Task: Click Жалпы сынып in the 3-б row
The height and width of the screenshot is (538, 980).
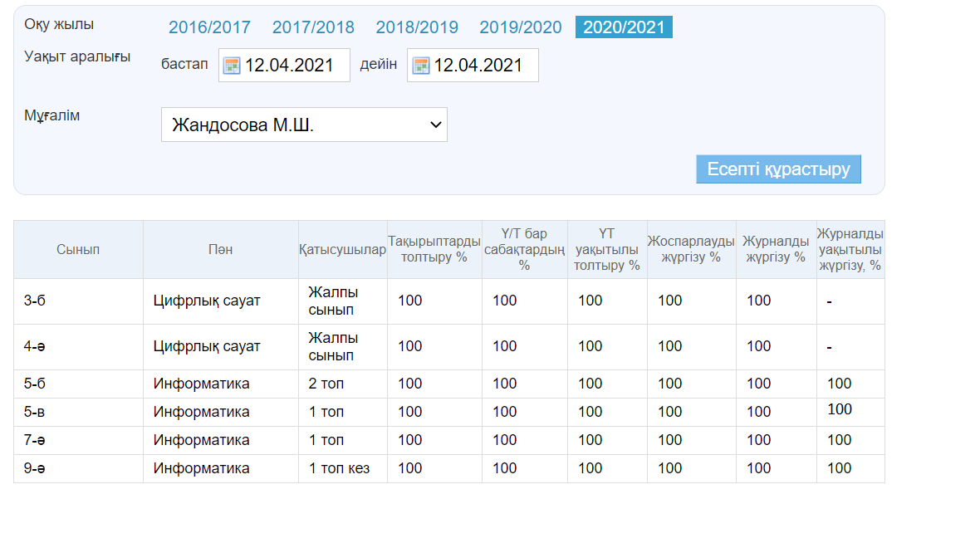Action: [333, 301]
